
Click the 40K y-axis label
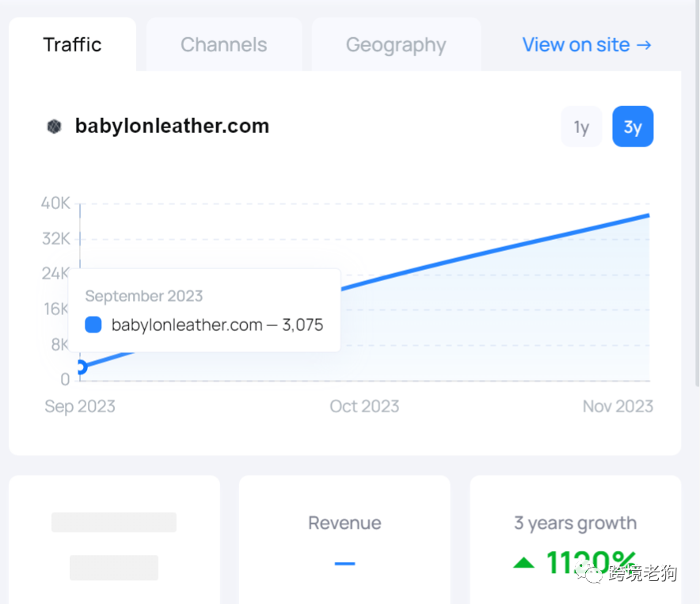tap(55, 203)
